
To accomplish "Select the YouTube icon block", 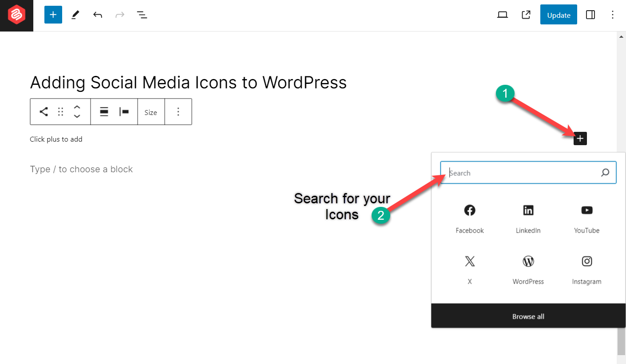I will pos(586,210).
